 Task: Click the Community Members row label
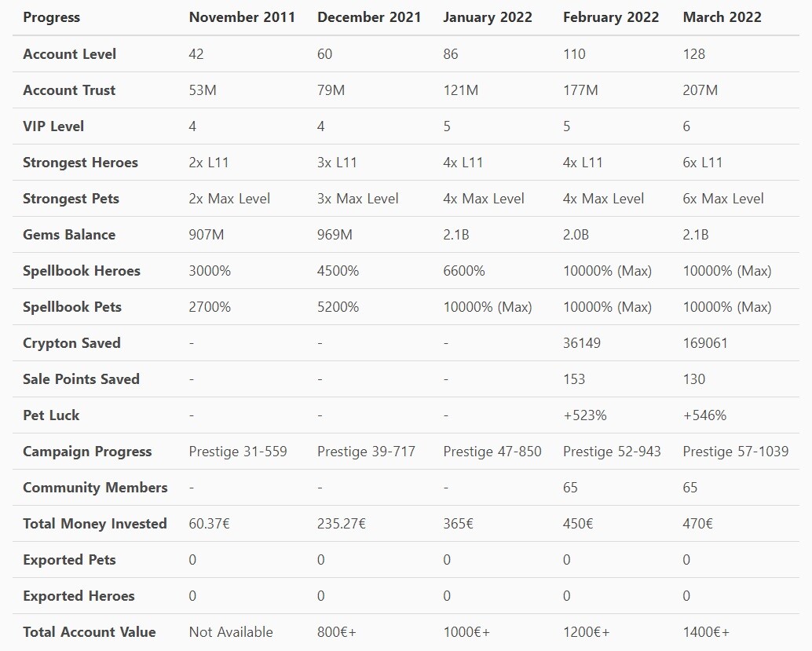tap(95, 488)
